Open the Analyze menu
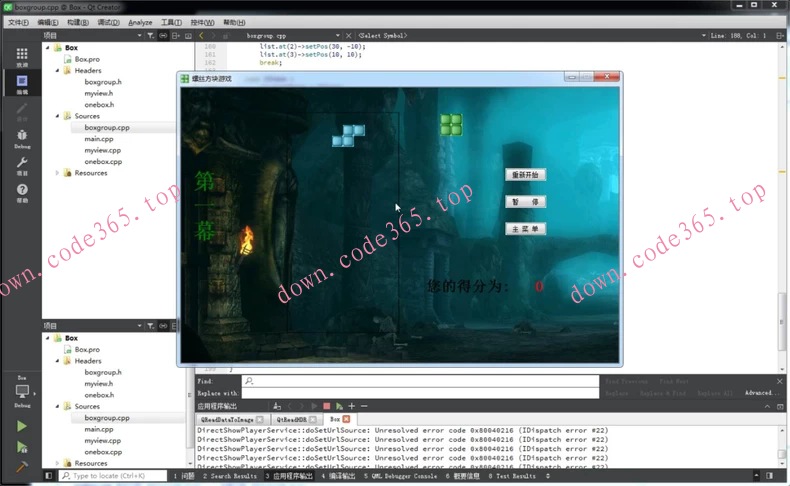This screenshot has height=486, width=790. coord(140,22)
